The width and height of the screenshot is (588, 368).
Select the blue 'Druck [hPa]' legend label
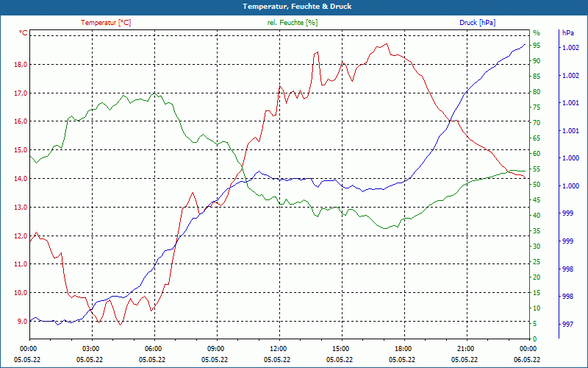pyautogui.click(x=477, y=23)
